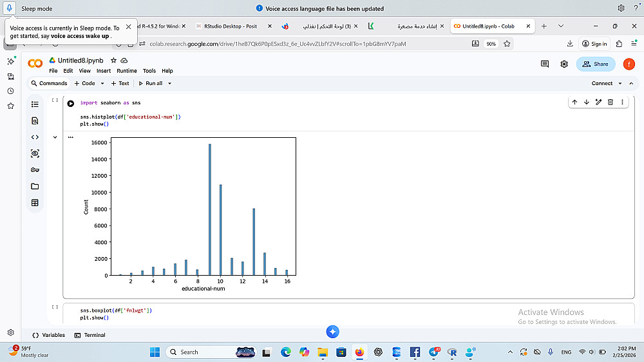Toggle the voice access microphone
The height and width of the screenshot is (362, 644).
point(9,8)
